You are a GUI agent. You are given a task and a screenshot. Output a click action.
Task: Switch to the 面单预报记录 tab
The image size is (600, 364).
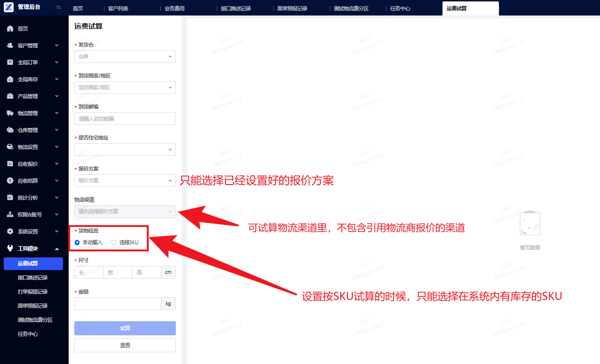pos(292,8)
